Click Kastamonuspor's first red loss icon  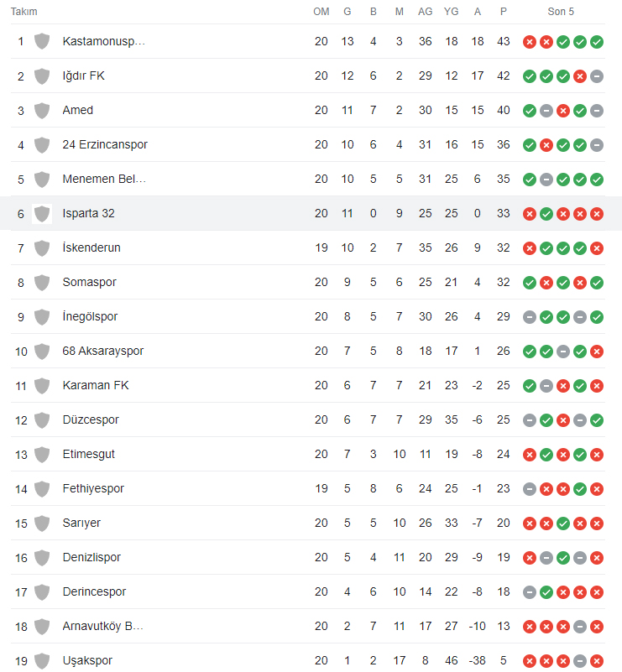(x=530, y=42)
